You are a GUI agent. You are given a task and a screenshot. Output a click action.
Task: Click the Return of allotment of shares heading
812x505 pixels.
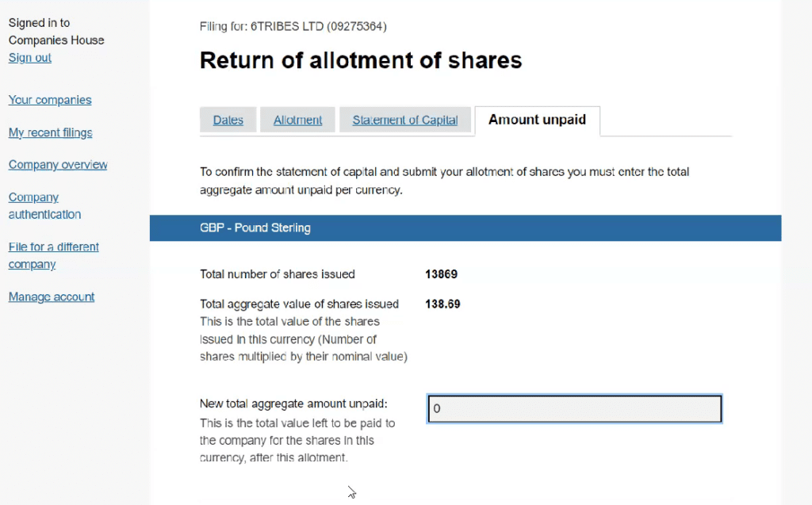[361, 60]
